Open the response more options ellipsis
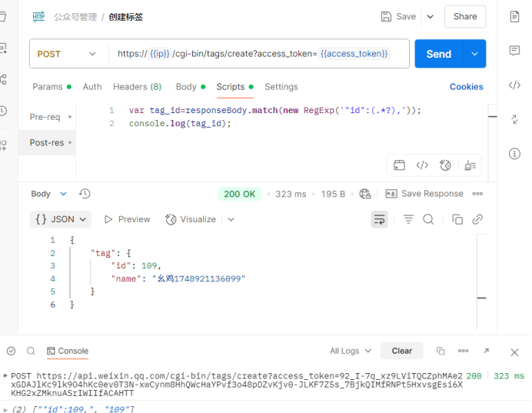This screenshot has width=532, height=413. 477,194
